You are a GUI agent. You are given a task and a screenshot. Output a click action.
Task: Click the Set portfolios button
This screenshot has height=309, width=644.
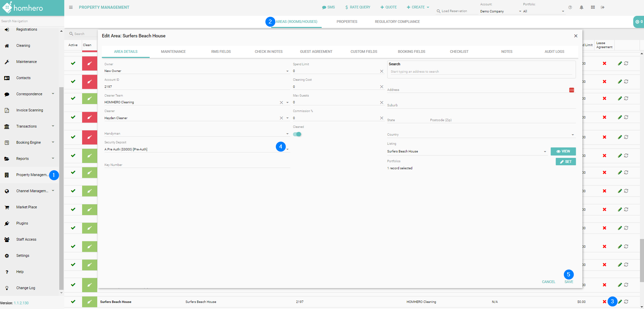tap(566, 162)
